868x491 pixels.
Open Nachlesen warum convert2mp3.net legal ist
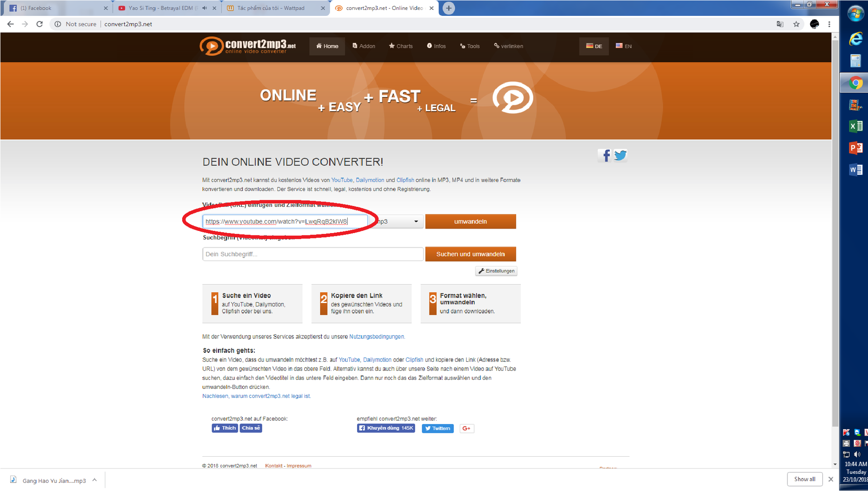pyautogui.click(x=256, y=396)
